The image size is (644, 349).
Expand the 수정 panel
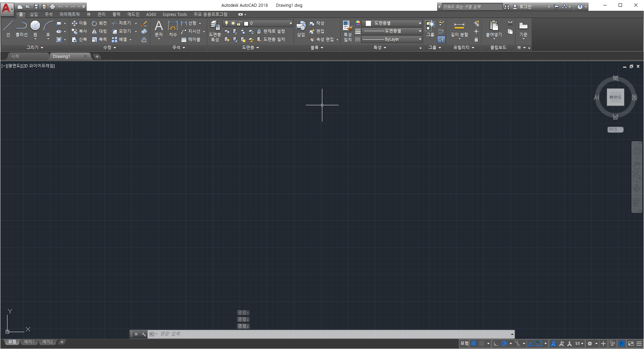click(110, 48)
